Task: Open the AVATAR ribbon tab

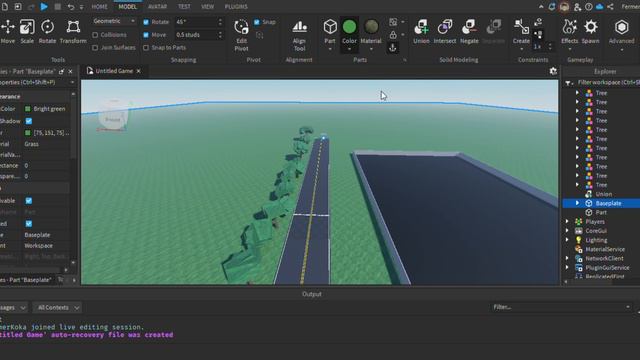Action: [158, 7]
